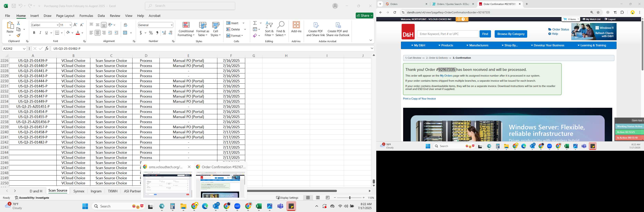Toggle Bottom Align in ribbon

pyautogui.click(x=104, y=25)
